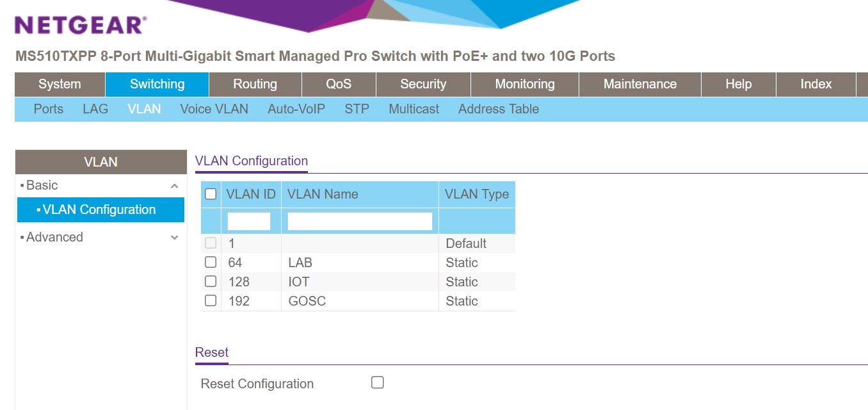
Task: Go to the Monitoring tab
Action: (525, 84)
